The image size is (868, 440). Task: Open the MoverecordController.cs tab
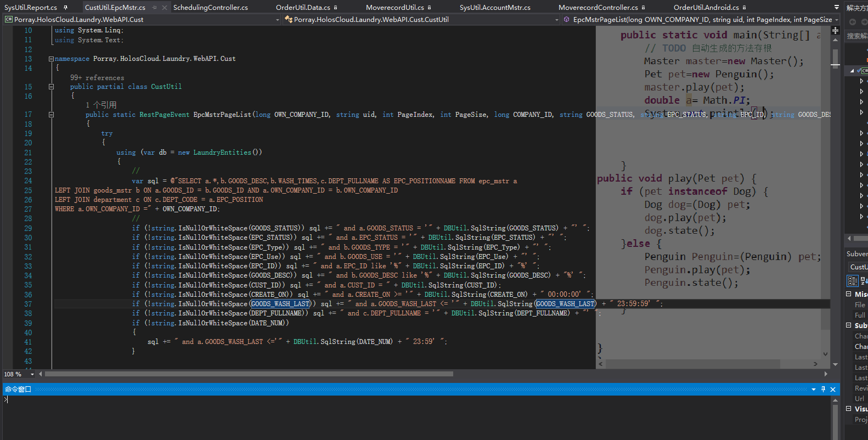(x=598, y=8)
